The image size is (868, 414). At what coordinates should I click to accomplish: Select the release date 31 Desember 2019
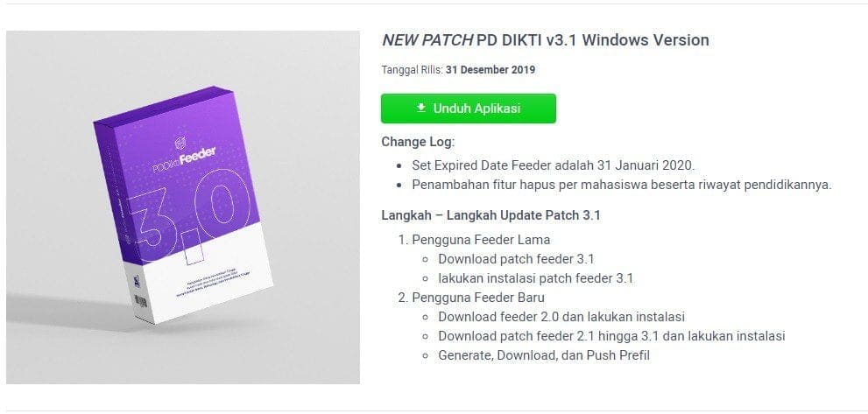click(490, 70)
